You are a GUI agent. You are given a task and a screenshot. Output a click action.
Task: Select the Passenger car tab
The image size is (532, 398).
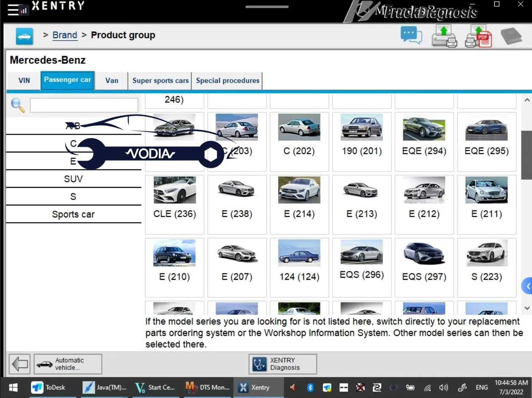click(x=68, y=80)
